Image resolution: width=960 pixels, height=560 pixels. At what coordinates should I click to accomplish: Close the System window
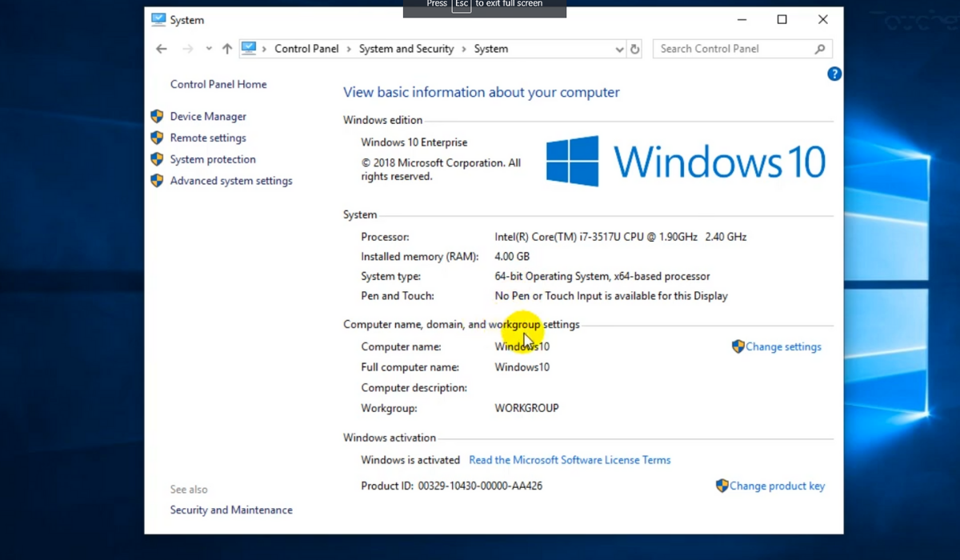click(822, 20)
